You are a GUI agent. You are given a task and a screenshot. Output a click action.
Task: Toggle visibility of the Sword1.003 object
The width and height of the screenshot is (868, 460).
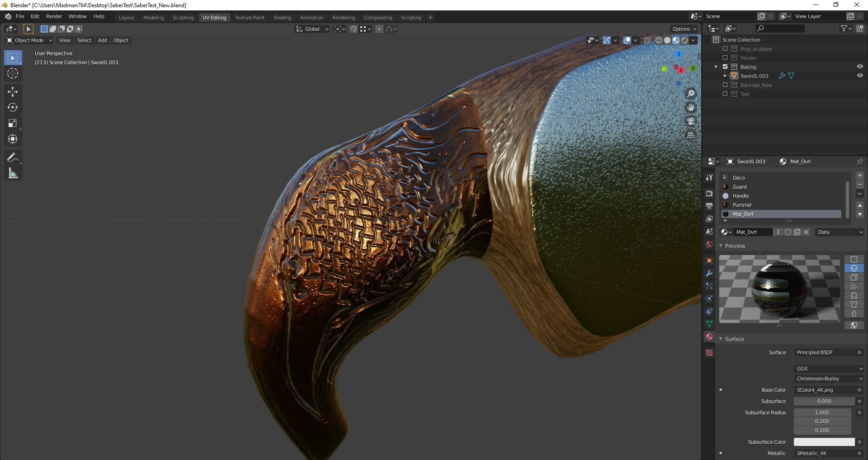[860, 76]
